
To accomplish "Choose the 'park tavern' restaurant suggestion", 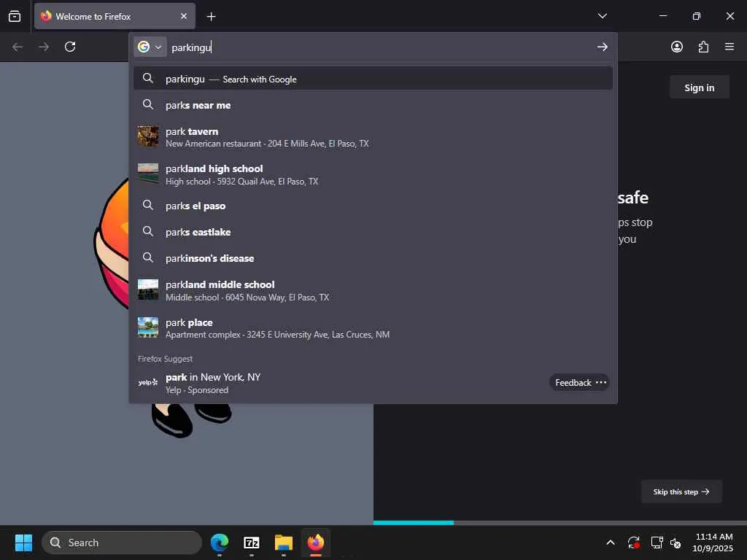I will point(373,137).
